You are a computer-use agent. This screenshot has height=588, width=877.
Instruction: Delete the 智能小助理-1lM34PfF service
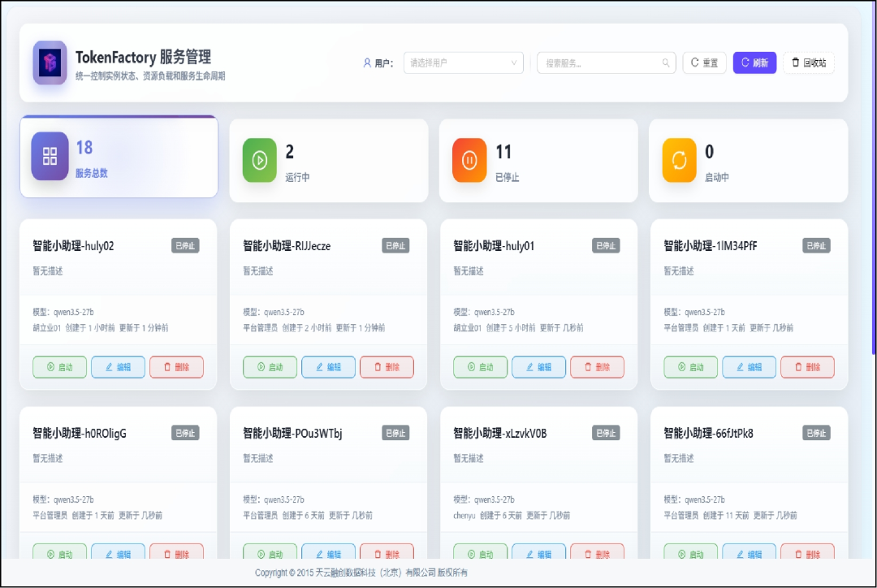point(808,367)
